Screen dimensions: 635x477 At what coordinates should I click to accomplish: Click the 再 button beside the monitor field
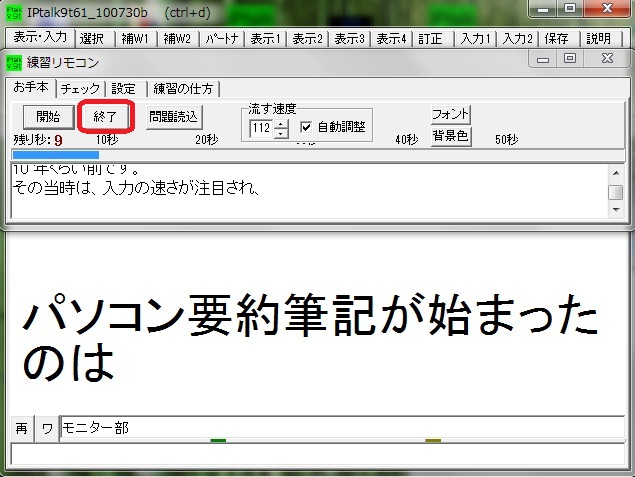[21, 429]
